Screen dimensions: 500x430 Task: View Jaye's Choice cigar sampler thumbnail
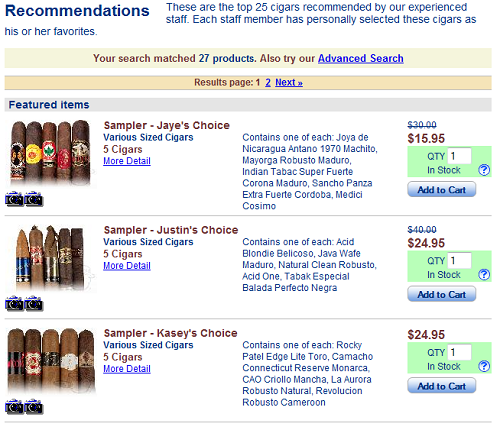(51, 153)
